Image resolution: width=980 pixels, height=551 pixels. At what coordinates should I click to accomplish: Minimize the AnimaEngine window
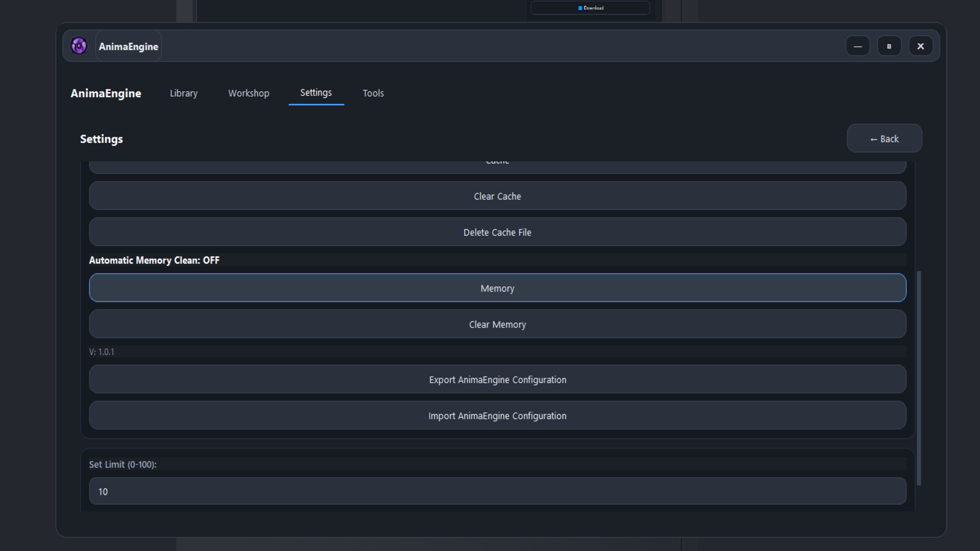point(857,46)
